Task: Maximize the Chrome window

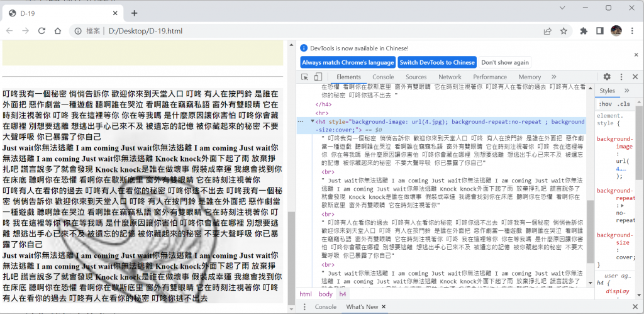Action: pyautogui.click(x=609, y=8)
